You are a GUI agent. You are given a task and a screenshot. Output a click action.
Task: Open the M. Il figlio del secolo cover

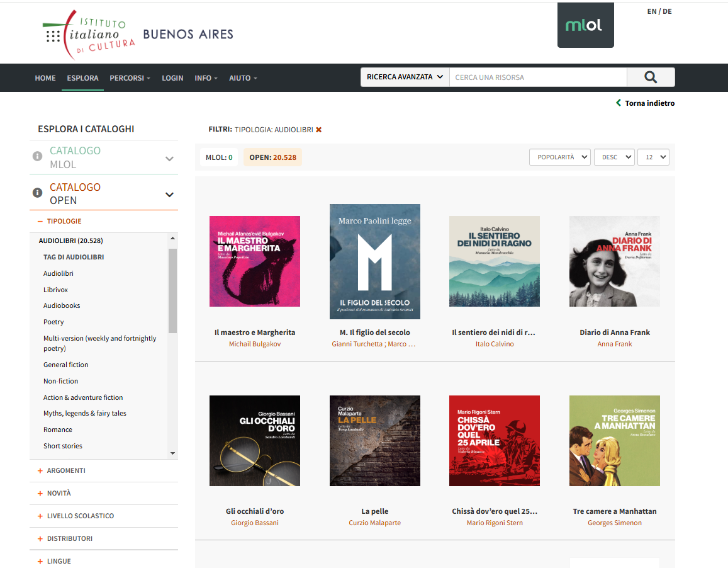tap(374, 261)
